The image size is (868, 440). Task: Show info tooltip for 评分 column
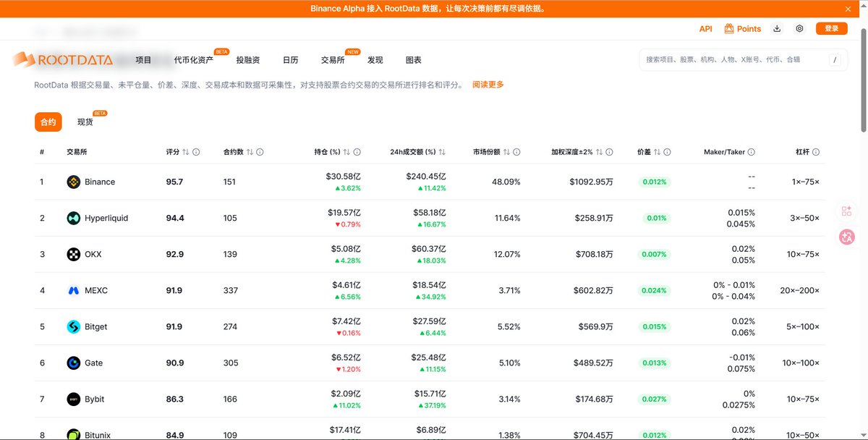(x=196, y=152)
